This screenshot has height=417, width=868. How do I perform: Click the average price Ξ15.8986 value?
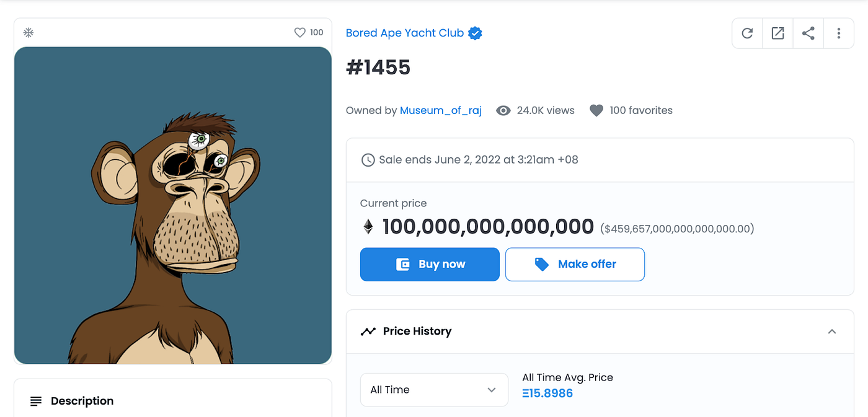(547, 393)
